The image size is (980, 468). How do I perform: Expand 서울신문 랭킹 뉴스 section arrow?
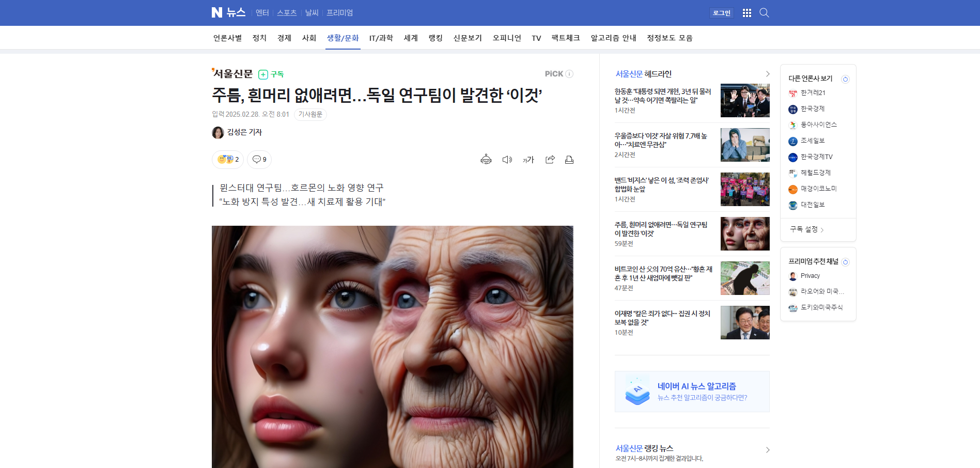click(767, 450)
